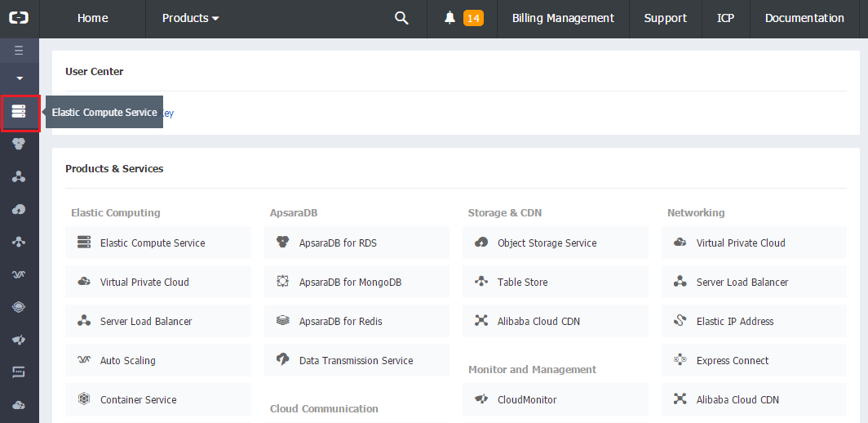This screenshot has height=423, width=868.
Task: Select the ApsaraDB for RDS sidebar icon
Action: click(x=19, y=144)
